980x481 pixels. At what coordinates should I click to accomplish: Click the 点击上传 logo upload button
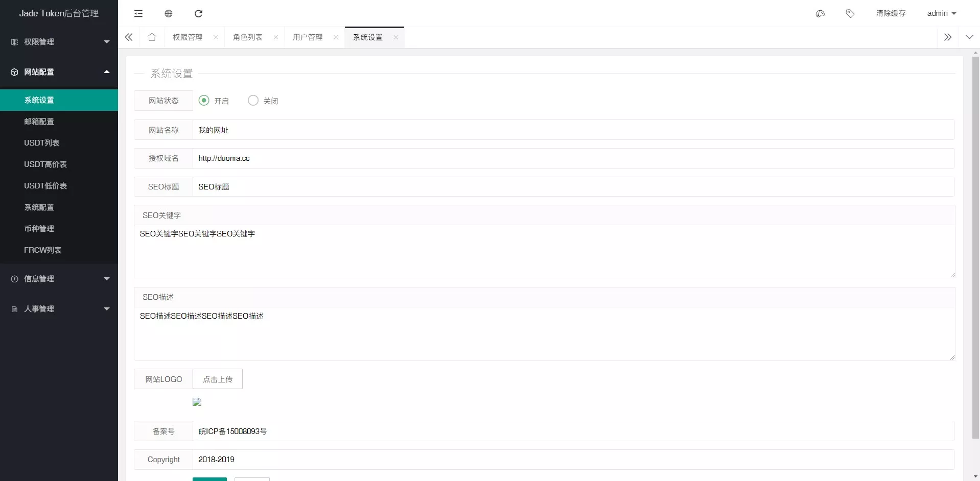(218, 379)
